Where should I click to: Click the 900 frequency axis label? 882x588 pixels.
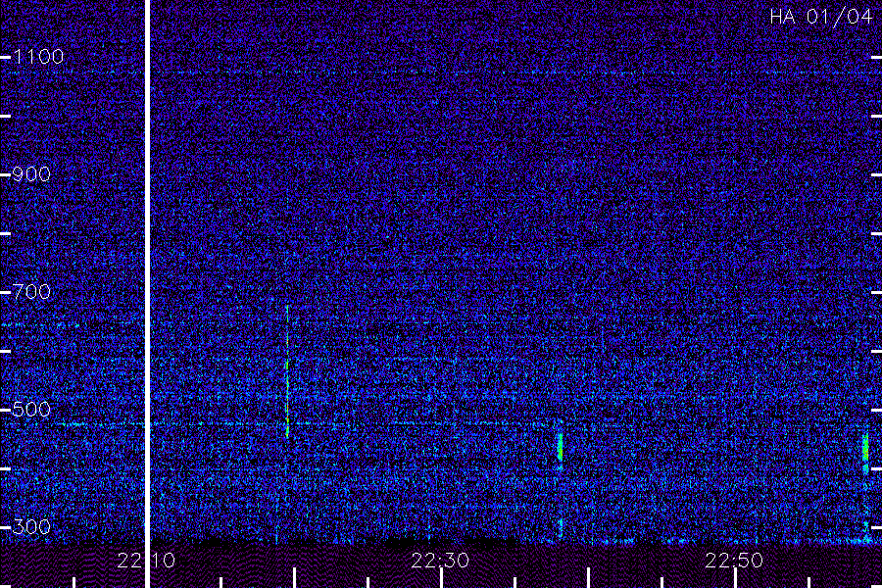coord(31,173)
